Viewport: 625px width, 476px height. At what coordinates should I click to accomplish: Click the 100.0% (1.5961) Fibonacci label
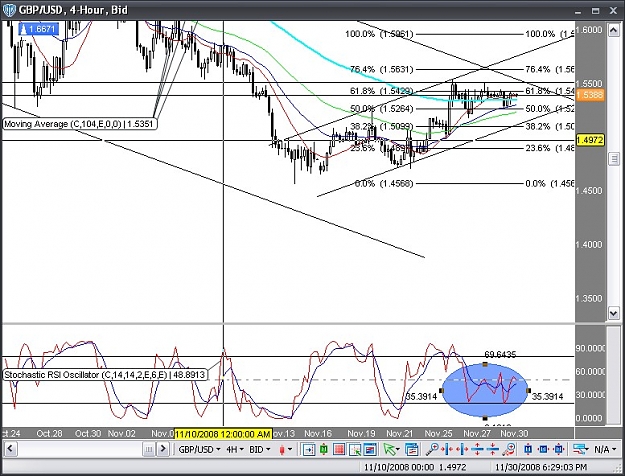point(379,34)
